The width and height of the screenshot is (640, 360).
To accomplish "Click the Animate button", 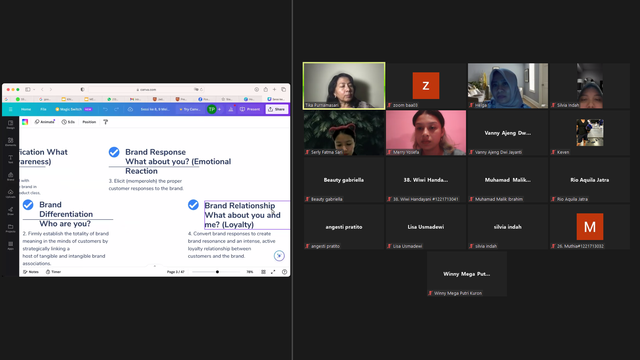I will tap(44, 122).
